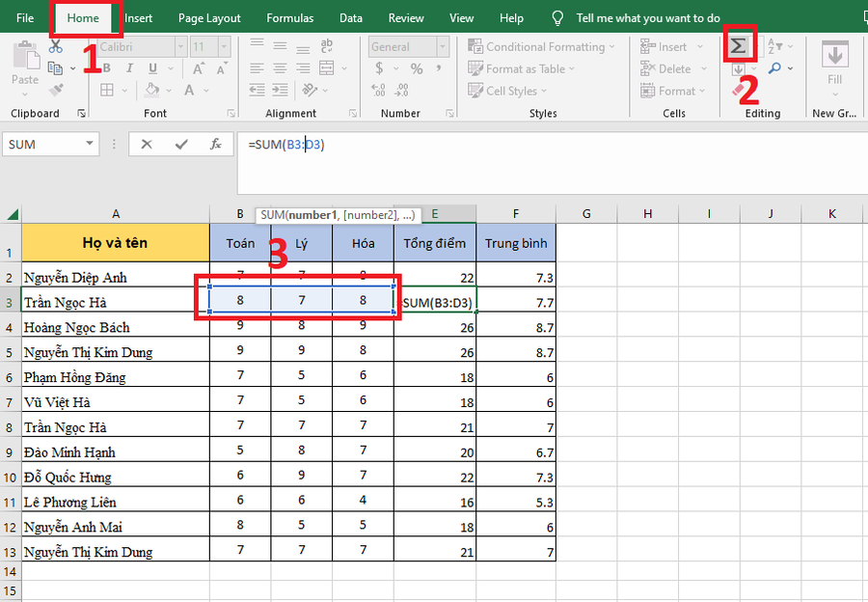
Task: Open Sort & Filter
Action: pyautogui.click(x=775, y=46)
